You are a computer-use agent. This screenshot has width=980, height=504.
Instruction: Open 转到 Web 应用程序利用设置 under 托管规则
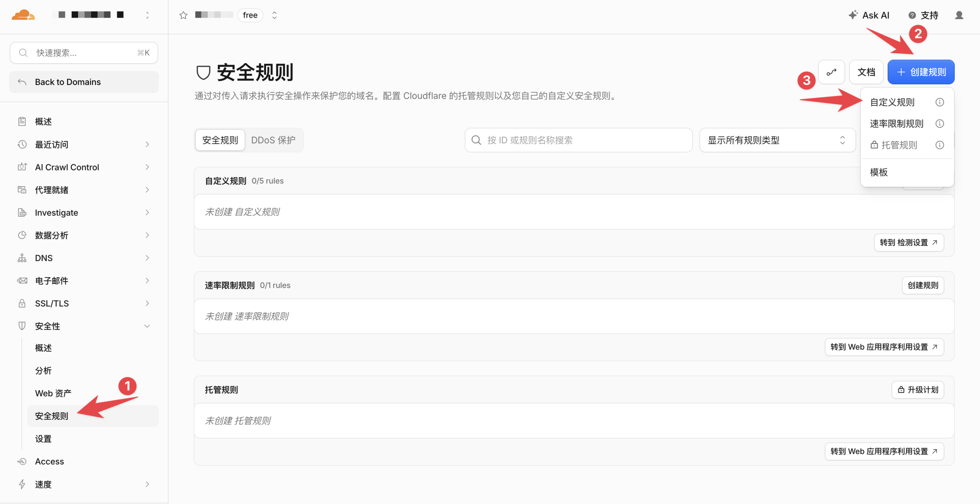(x=884, y=452)
